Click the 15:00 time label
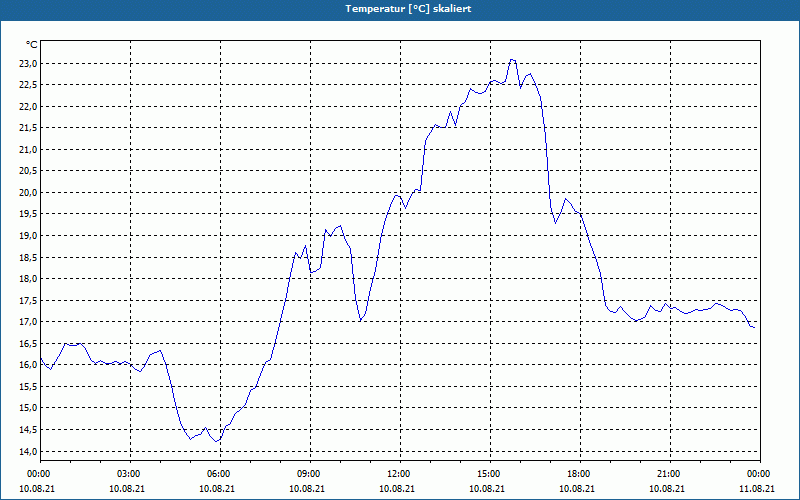Screen dimensions: 800x500 point(490,474)
